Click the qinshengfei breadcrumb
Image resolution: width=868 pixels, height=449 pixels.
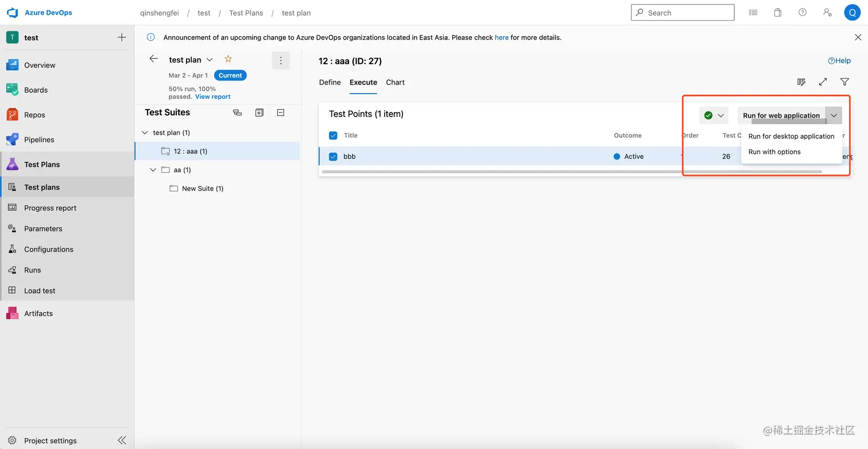[160, 13]
